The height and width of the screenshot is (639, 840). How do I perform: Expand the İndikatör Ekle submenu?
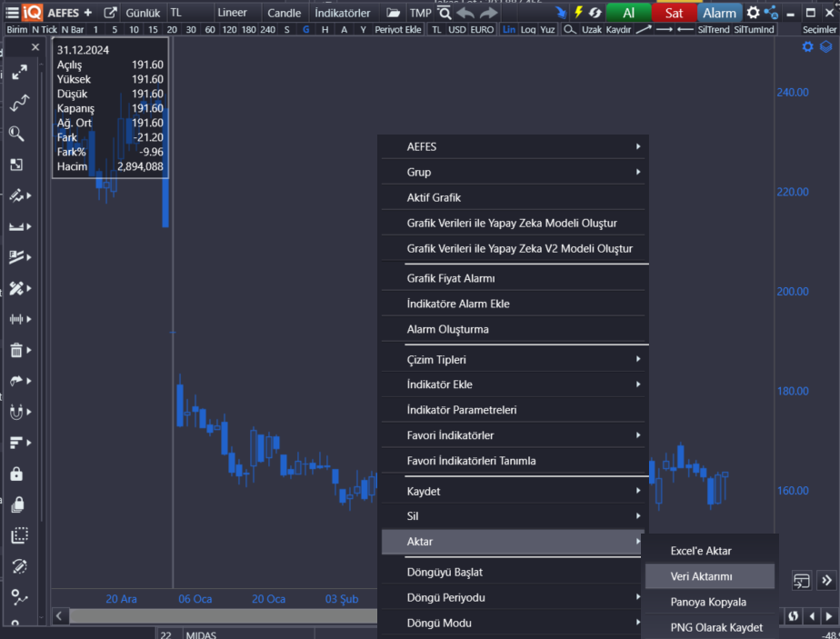[x=514, y=384]
